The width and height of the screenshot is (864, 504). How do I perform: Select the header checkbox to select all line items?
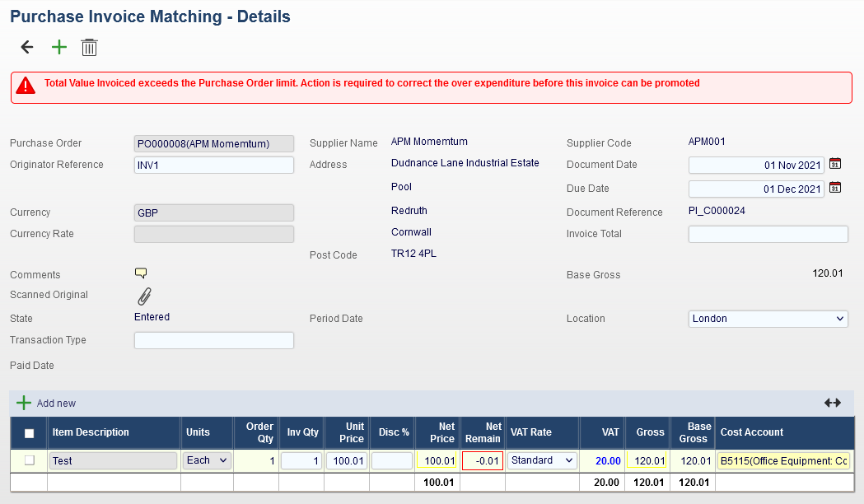pos(28,432)
